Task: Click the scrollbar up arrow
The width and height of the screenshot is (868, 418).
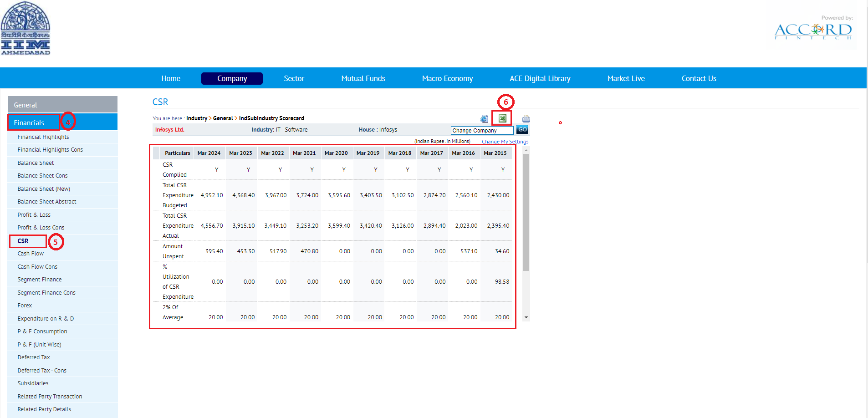Action: point(526,150)
